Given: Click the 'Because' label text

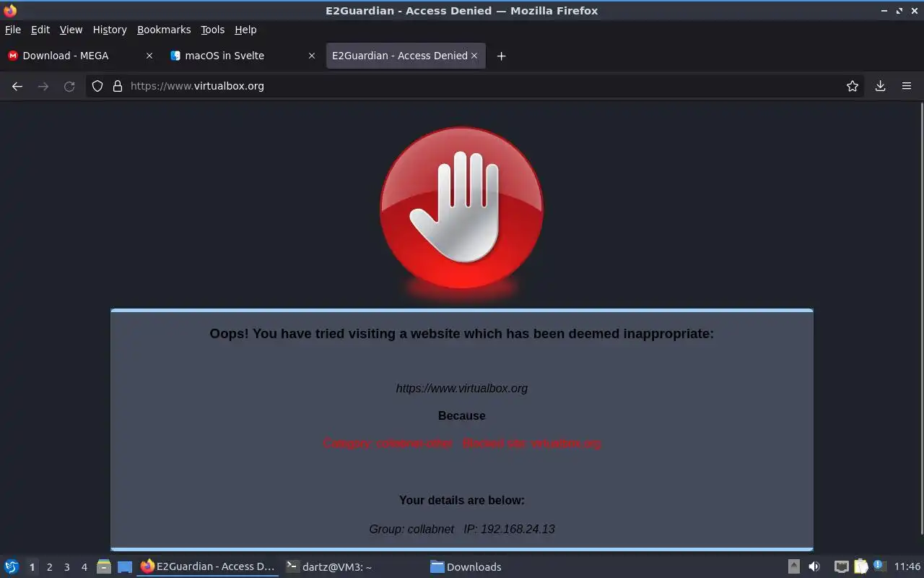Looking at the screenshot, I should tap(462, 415).
